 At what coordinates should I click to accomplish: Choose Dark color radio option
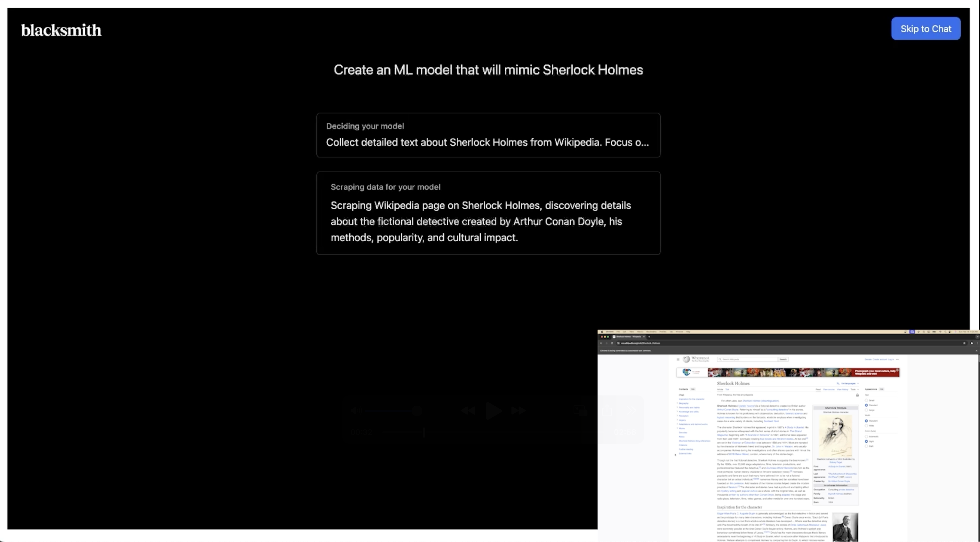coord(866,446)
